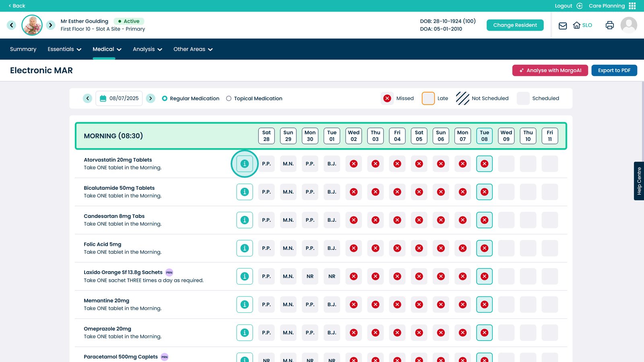Click the info icon for Memantine 20mg
Image resolution: width=644 pixels, height=362 pixels.
(244, 304)
